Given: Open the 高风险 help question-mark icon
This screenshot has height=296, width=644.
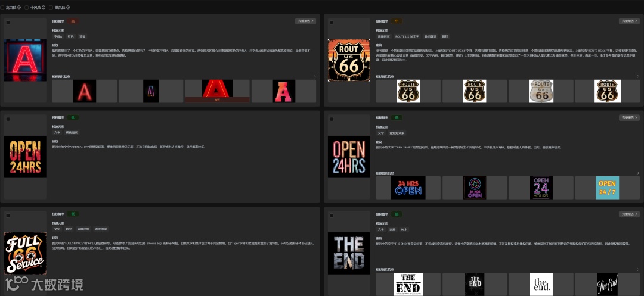Looking at the screenshot, I should [19, 7].
